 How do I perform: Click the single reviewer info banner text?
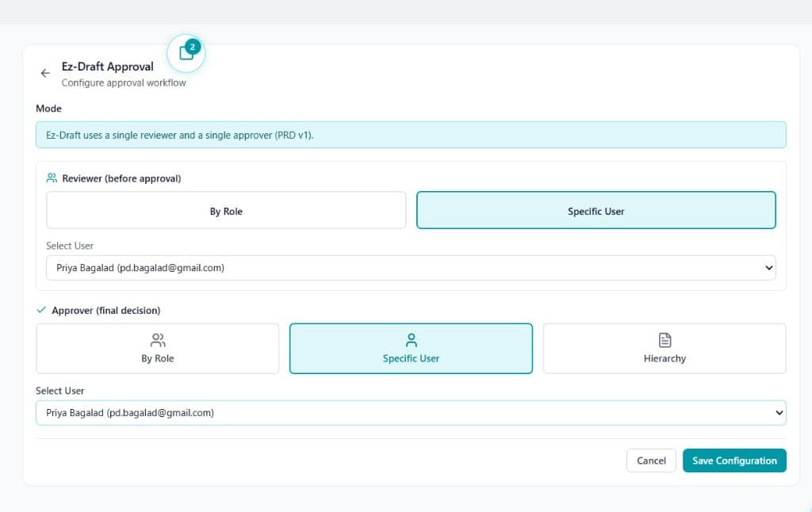(x=180, y=135)
